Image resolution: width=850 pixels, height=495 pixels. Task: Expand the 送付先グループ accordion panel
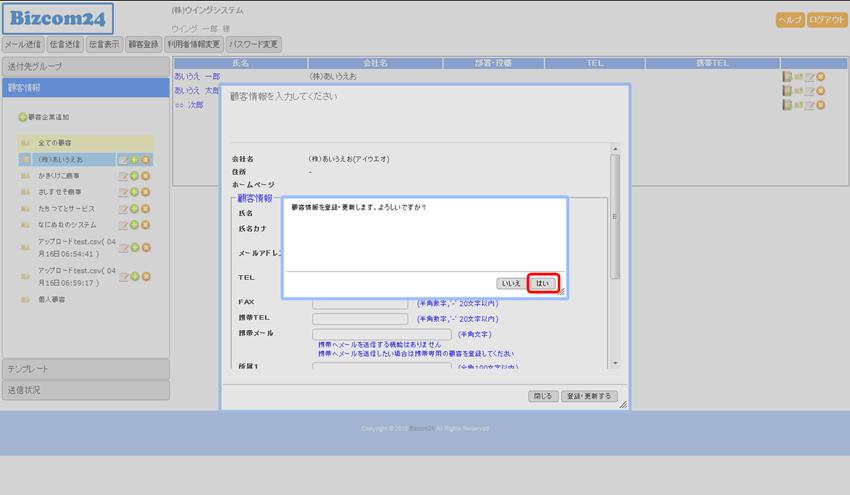[x=85, y=66]
